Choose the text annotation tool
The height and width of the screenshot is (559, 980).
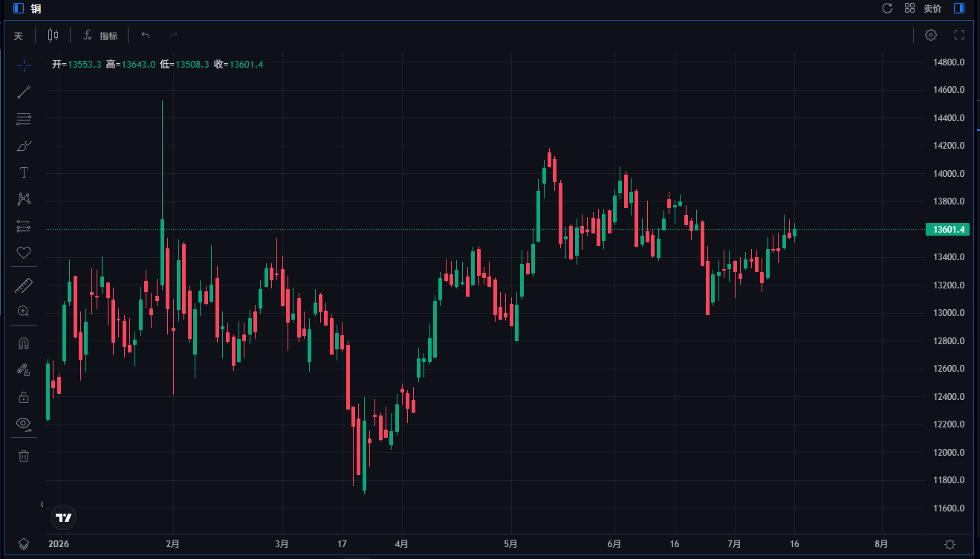(24, 172)
